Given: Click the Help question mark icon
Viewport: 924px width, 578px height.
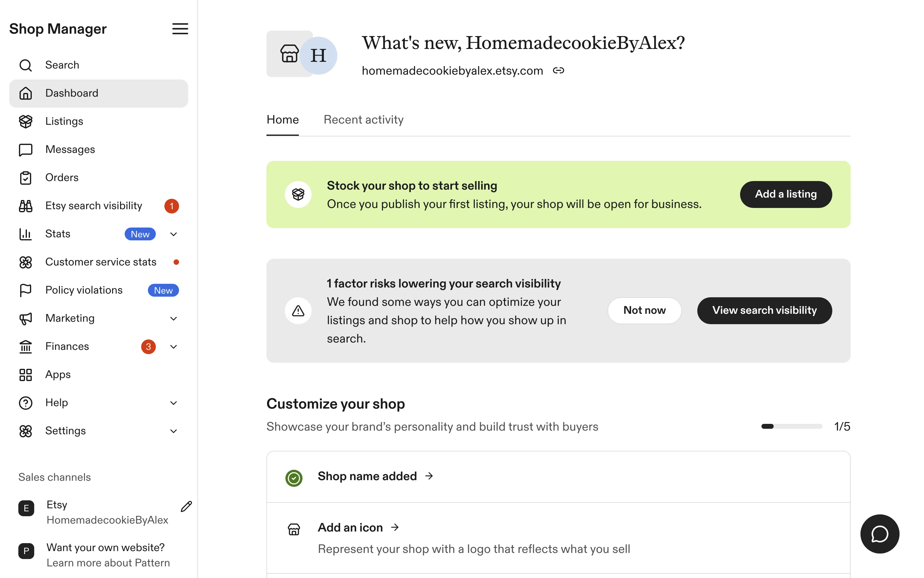Looking at the screenshot, I should tap(26, 403).
